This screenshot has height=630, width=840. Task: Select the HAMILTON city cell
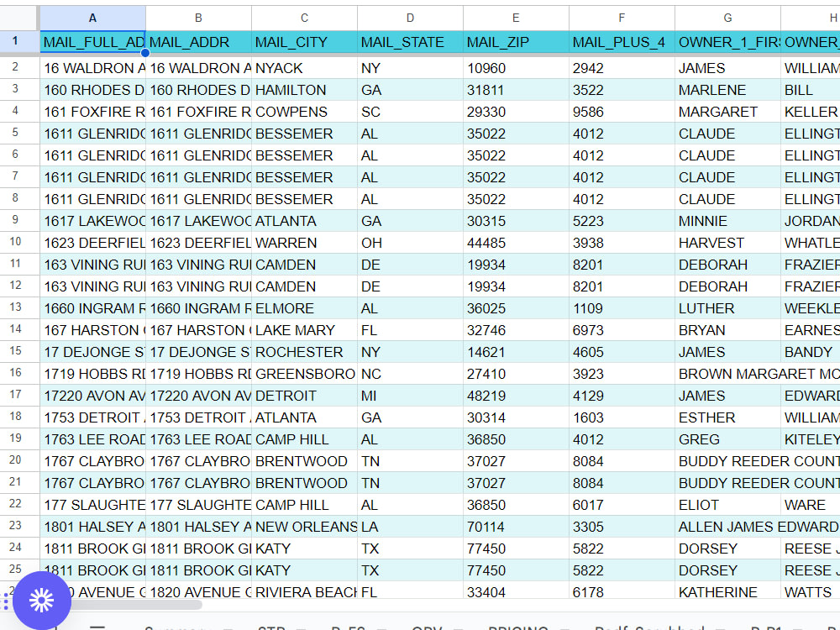coord(304,90)
